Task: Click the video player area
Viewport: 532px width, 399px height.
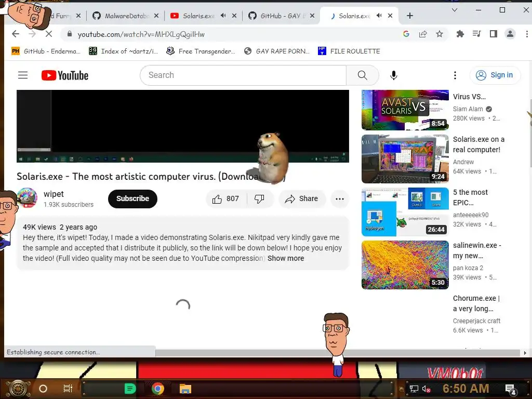Action: pyautogui.click(x=183, y=126)
